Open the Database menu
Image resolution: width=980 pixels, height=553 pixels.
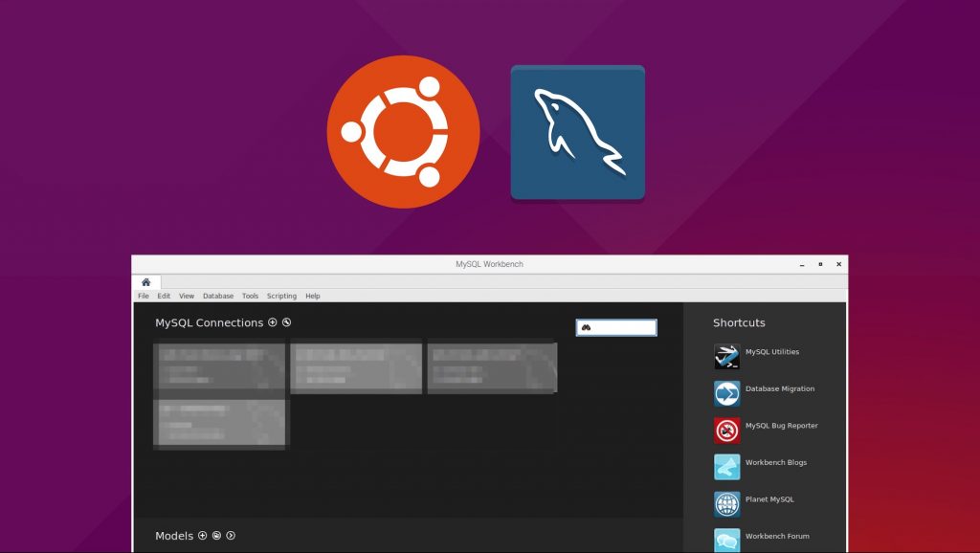tap(218, 297)
